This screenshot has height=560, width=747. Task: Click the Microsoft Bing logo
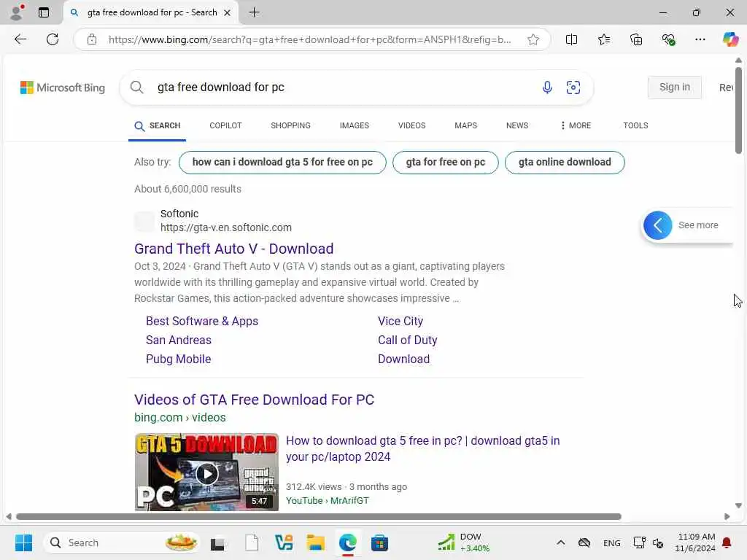63,87
